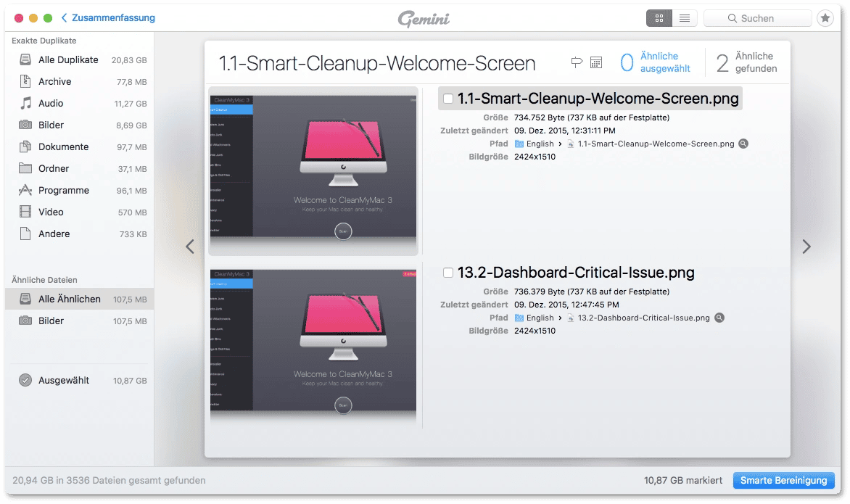Reveal 1.1-Smart-Cleanup-Welcome-Screen.png with magnifier icon
Screen dimensions: 850x504
pyautogui.click(x=743, y=144)
